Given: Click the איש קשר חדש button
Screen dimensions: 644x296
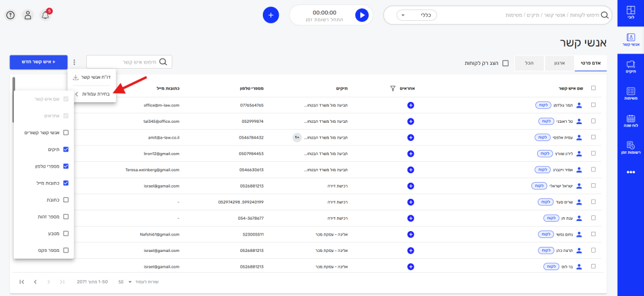Looking at the screenshot, I should point(39,62).
